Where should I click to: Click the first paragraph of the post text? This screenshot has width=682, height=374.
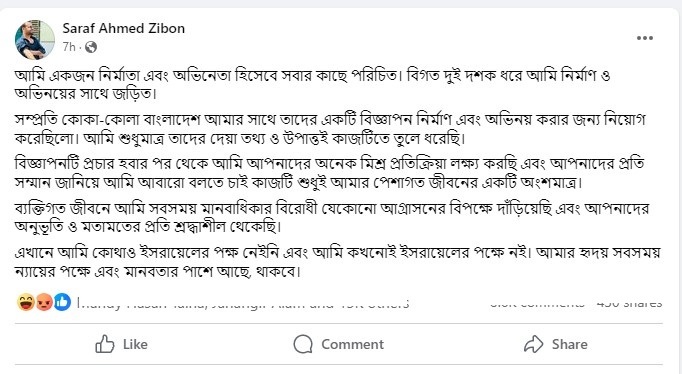pos(312,84)
